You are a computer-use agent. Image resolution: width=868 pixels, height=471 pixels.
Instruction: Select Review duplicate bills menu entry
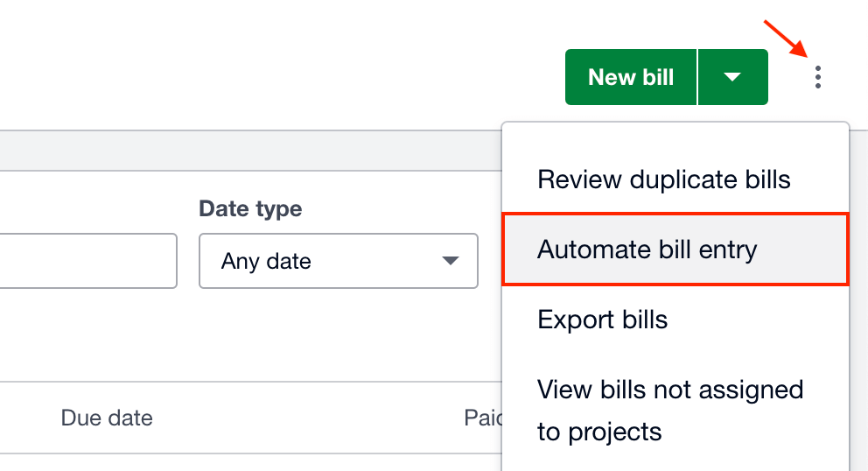pos(675,179)
